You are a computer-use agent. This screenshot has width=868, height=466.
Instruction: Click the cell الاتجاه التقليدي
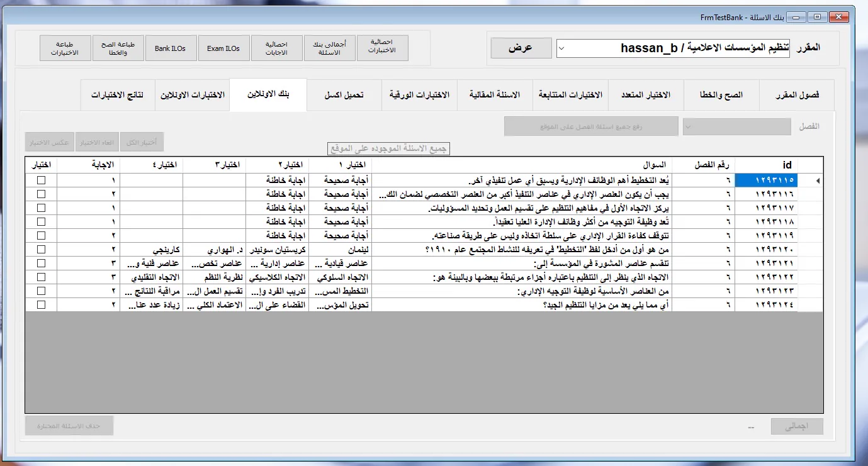click(151, 277)
